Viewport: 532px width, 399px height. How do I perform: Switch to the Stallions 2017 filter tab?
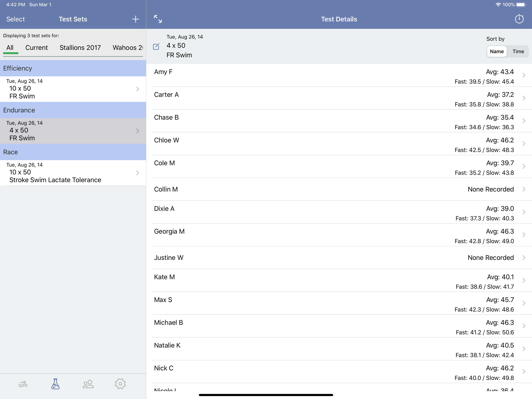point(80,48)
